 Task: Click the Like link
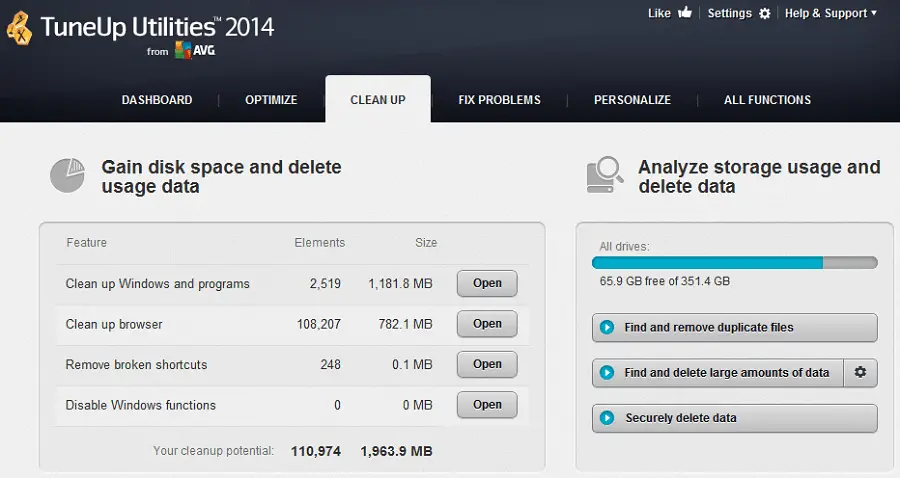tap(659, 13)
